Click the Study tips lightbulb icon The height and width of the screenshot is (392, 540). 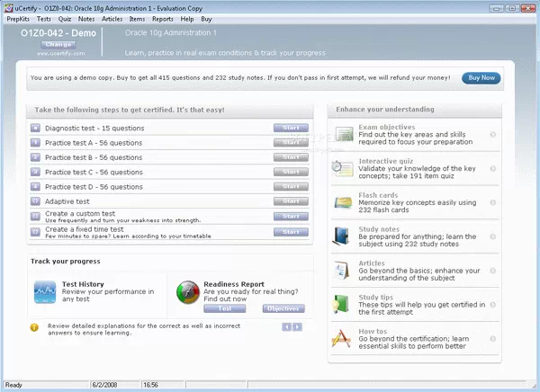[340, 304]
